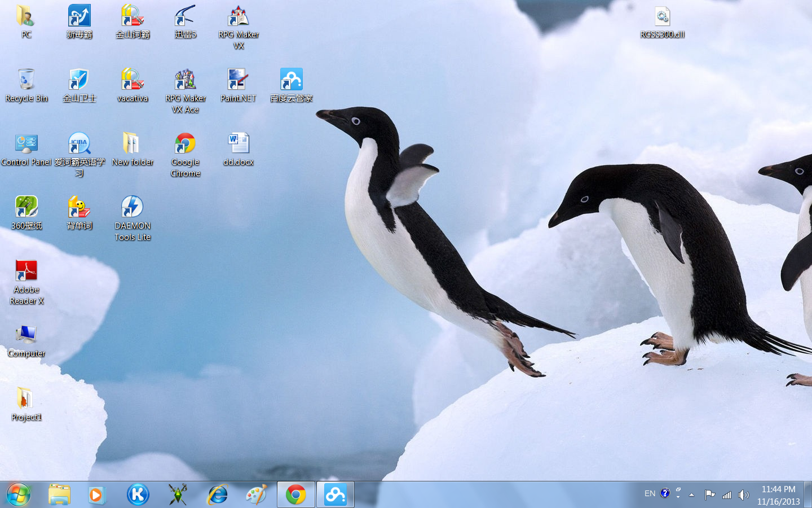The height and width of the screenshot is (508, 812).
Task: Open the Windows Start menu
Action: pos(18,494)
